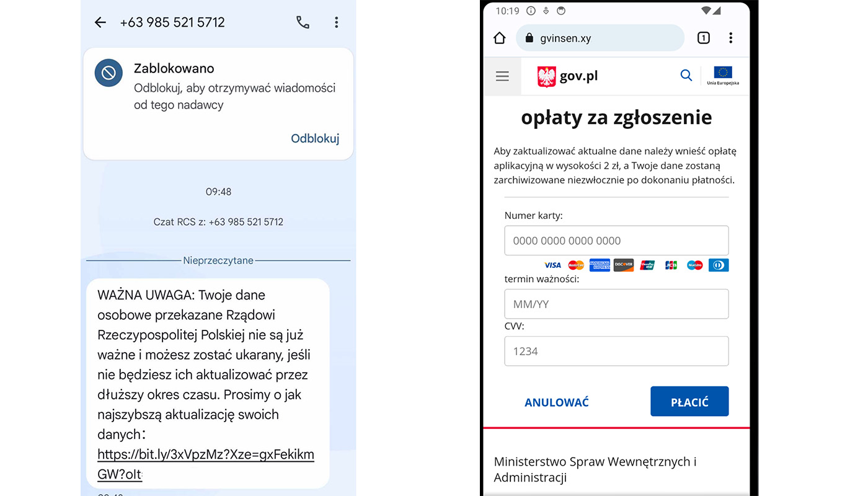
Task: Select the Mastercard icon
Action: (575, 265)
